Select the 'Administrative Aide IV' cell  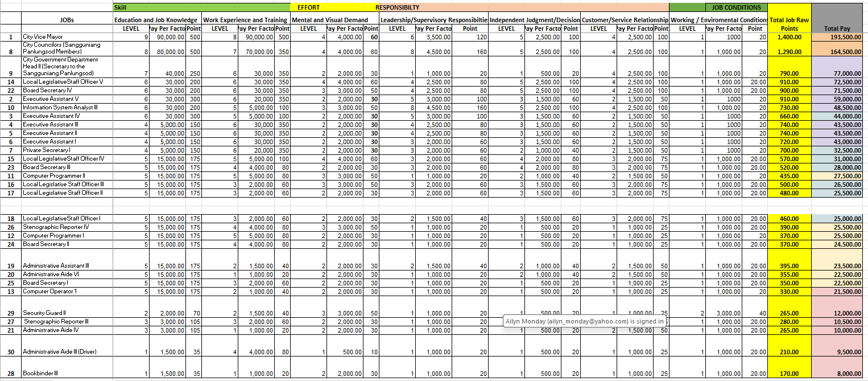pyautogui.click(x=67, y=330)
